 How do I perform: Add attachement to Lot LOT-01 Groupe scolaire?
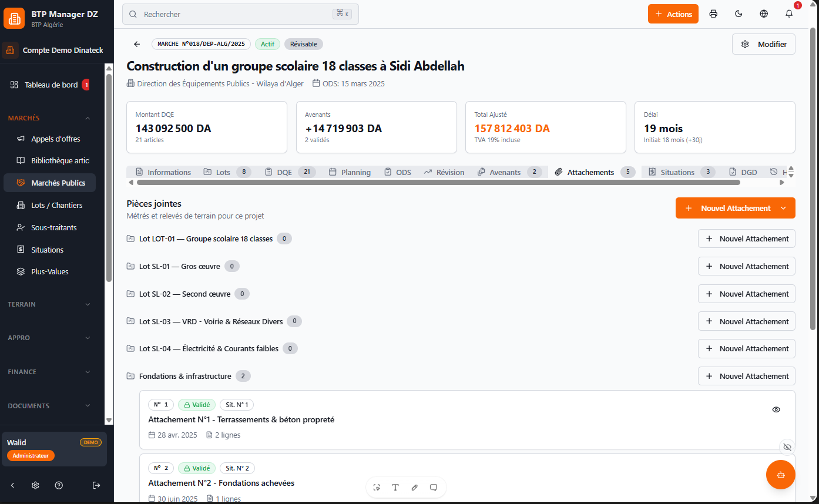pyautogui.click(x=747, y=238)
